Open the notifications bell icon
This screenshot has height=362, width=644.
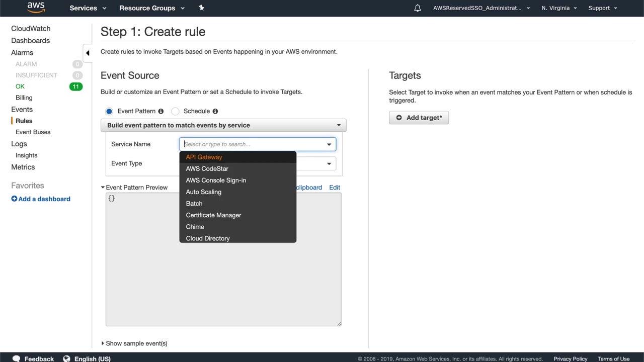(x=417, y=8)
